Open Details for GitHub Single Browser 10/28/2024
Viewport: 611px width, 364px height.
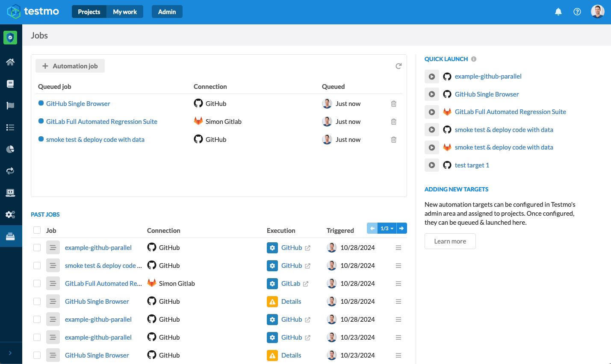click(x=291, y=302)
